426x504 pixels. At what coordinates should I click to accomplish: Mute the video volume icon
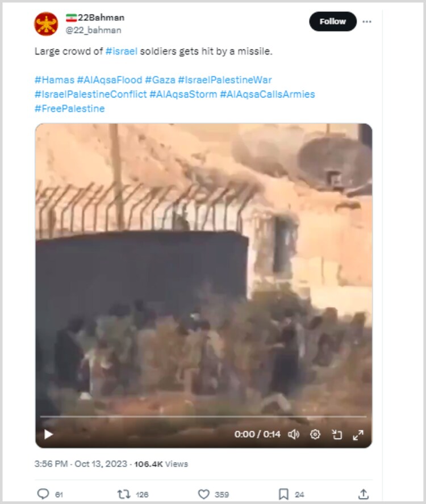coord(294,434)
